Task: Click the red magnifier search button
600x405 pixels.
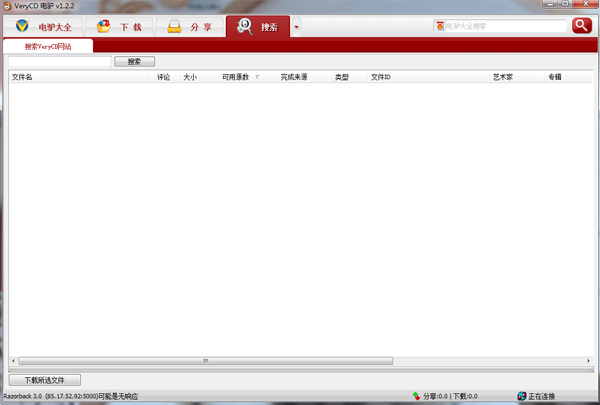Action: [x=581, y=26]
